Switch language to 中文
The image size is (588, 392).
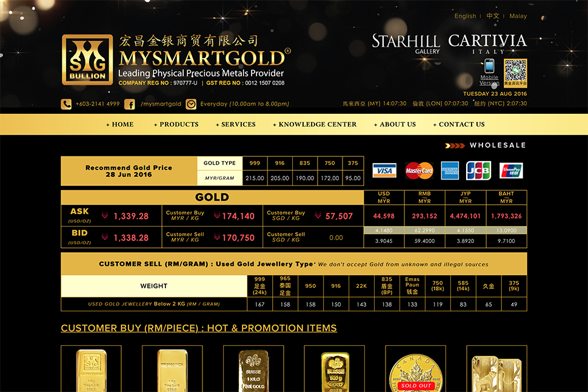(493, 16)
